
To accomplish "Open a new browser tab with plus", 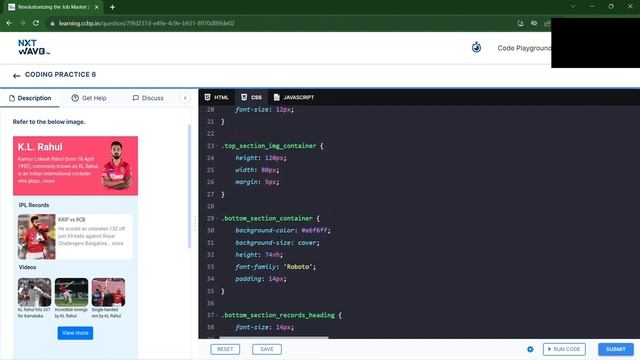I will (112, 7).
